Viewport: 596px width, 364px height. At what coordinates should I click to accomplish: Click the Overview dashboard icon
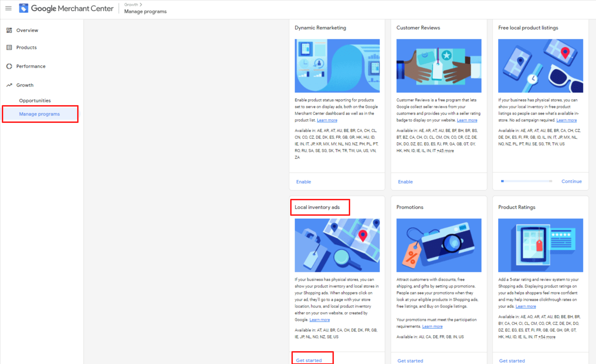(9, 30)
